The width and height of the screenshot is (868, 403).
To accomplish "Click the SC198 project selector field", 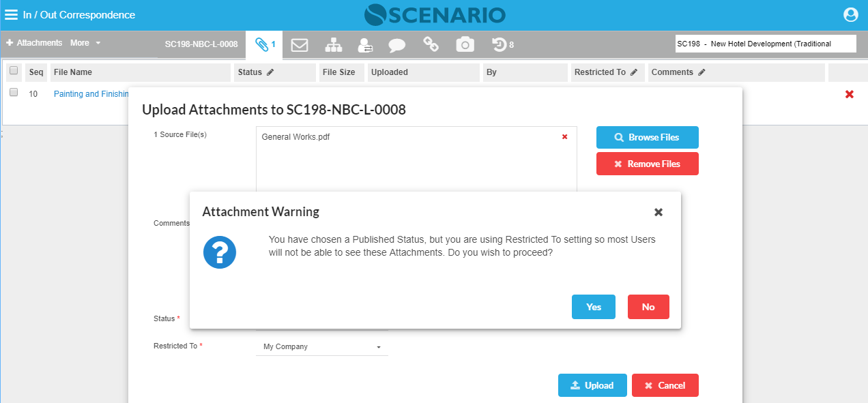I will [765, 44].
